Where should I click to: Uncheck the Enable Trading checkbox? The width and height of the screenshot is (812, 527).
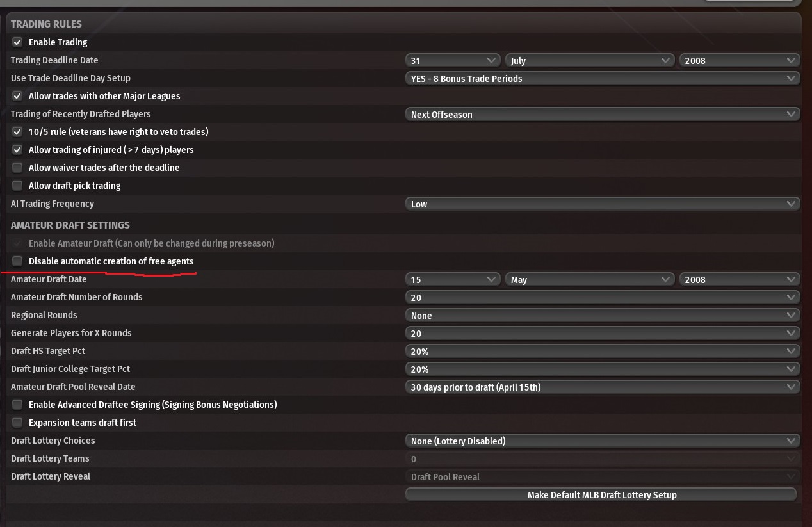pyautogui.click(x=17, y=42)
